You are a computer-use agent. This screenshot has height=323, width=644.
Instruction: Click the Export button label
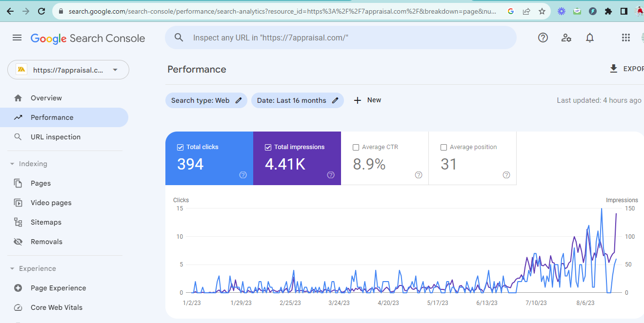633,69
